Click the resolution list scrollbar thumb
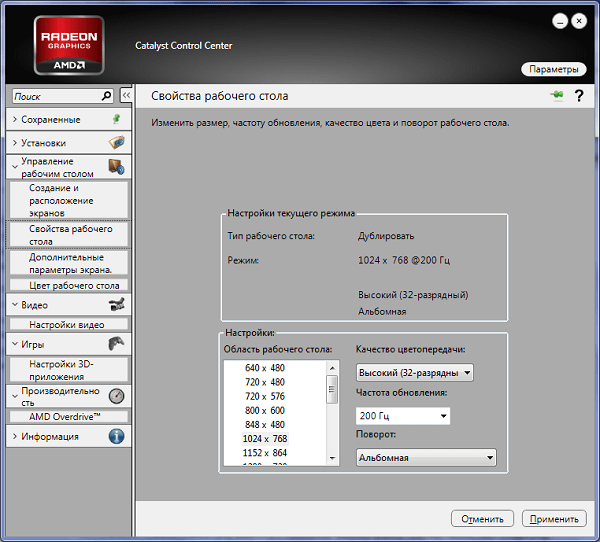600x542 pixels. coord(332,389)
